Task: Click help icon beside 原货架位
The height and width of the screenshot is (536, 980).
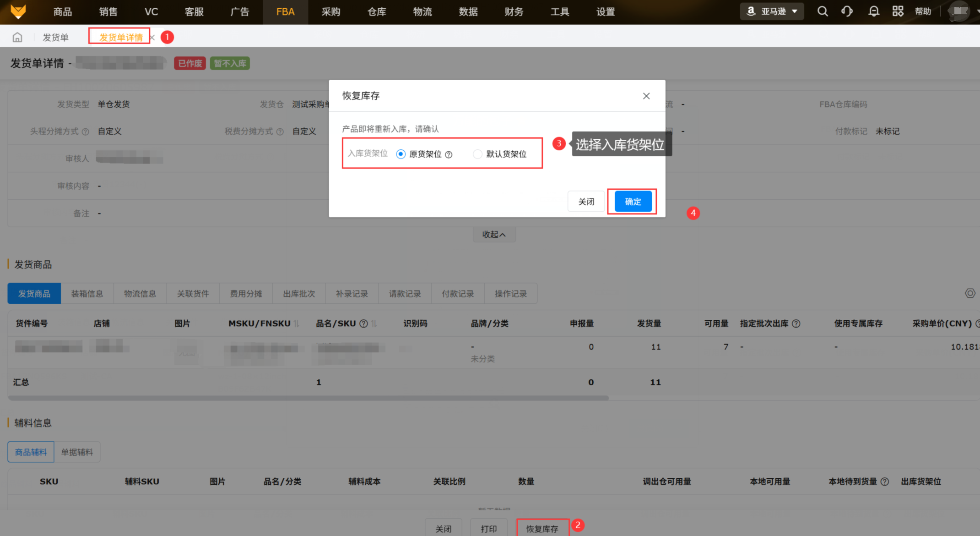Action: 449,154
